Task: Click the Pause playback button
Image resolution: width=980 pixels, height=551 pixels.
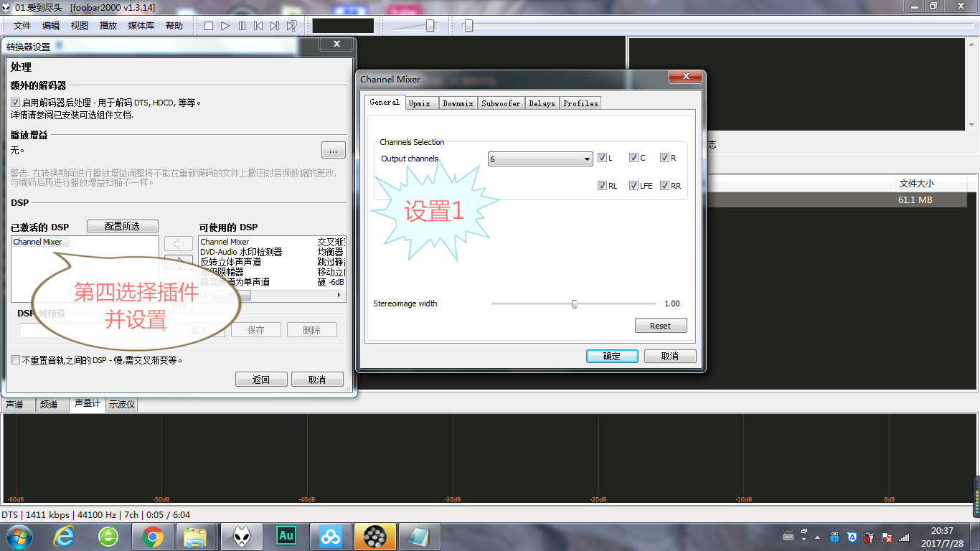Action: (242, 26)
